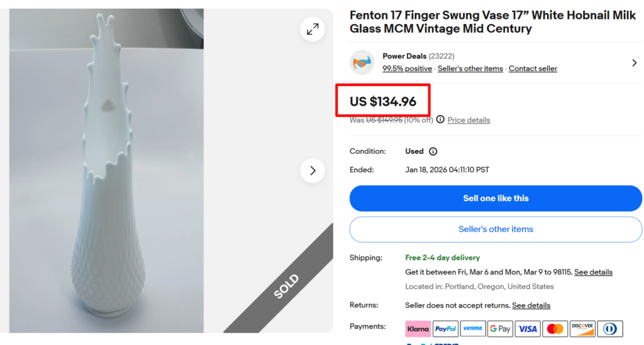The image size is (644, 345).
Task: Click the Google Pay icon
Action: [500, 329]
